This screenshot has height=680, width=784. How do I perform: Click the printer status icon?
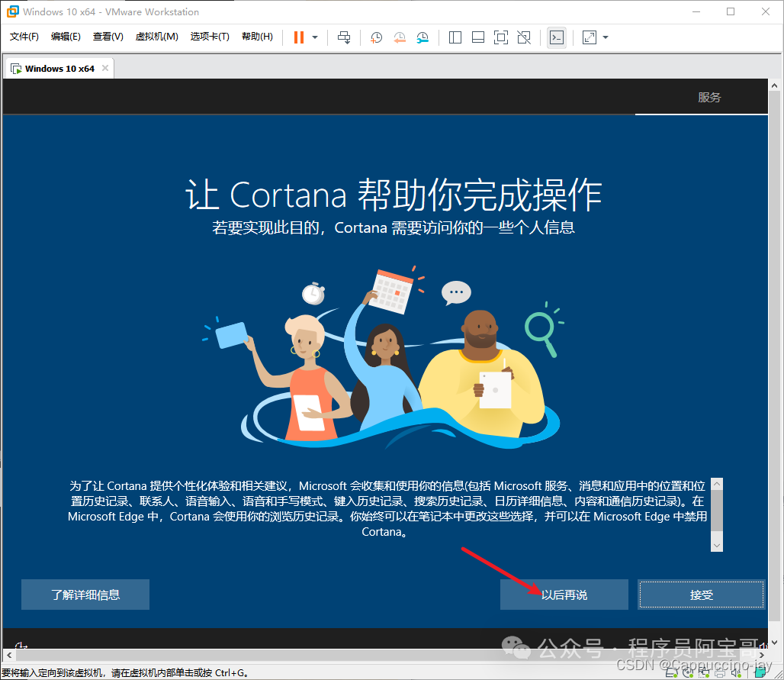coord(720,673)
